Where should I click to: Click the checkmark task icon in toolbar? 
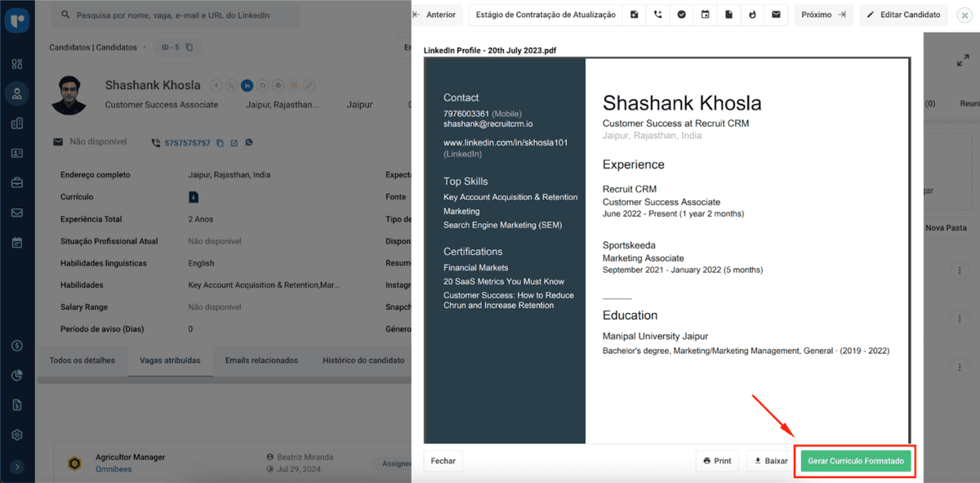pos(682,15)
